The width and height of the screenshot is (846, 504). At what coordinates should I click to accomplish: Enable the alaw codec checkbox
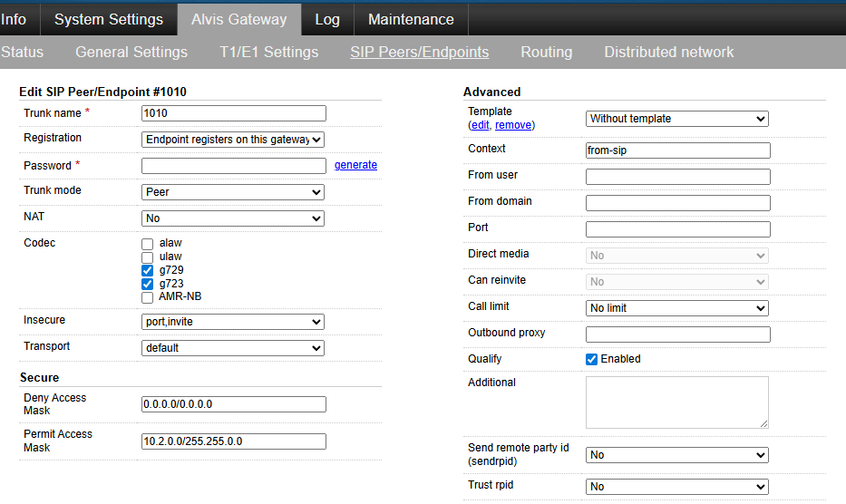(x=148, y=244)
